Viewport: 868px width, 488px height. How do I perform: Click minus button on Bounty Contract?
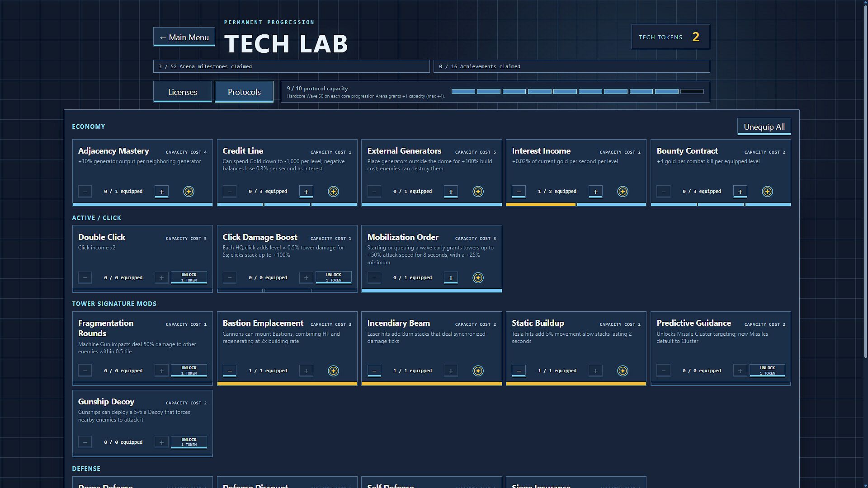pos(663,192)
